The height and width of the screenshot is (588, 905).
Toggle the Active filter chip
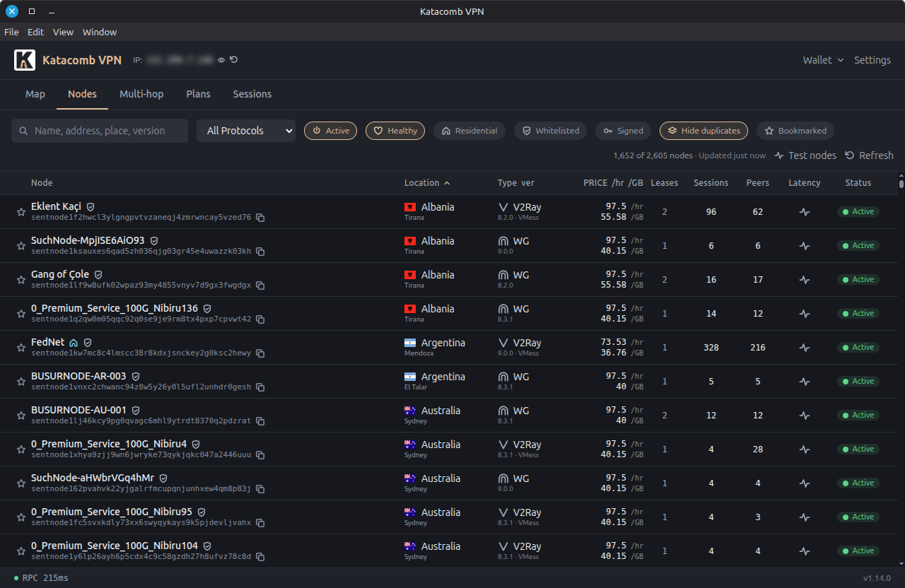click(330, 131)
